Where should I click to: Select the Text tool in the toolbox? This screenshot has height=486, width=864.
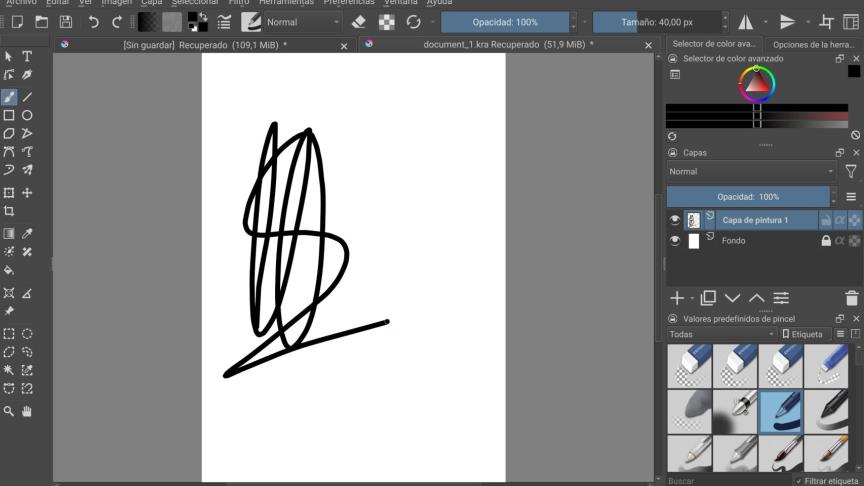[27, 56]
